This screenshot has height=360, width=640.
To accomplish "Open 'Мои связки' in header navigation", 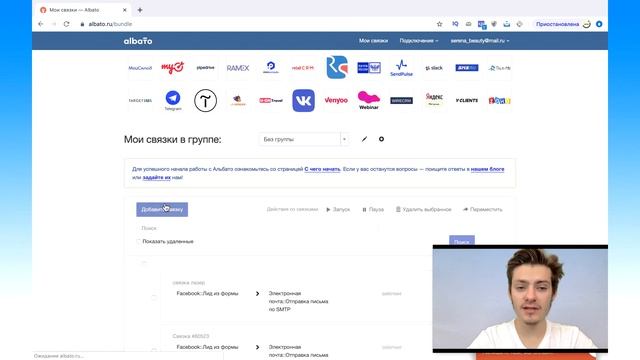I will click(373, 41).
